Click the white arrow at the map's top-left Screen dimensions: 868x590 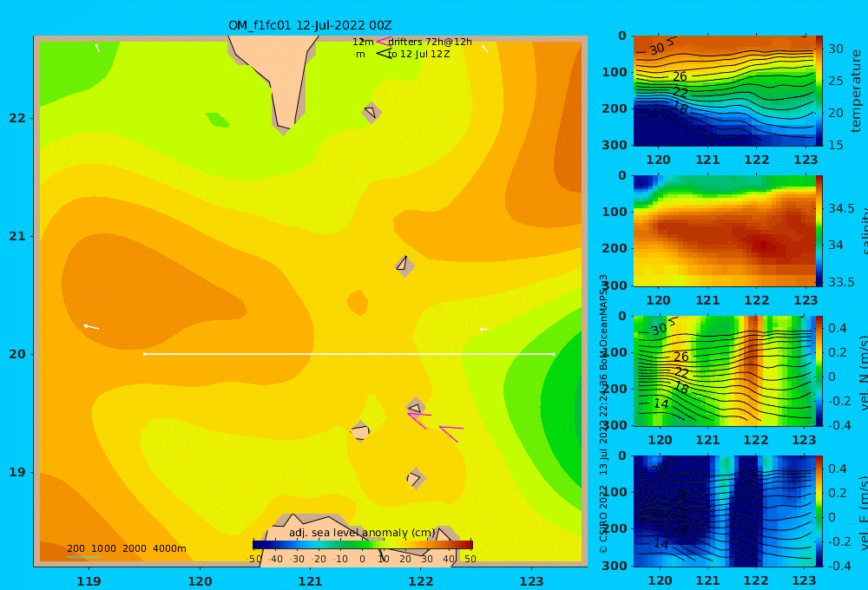(97, 48)
